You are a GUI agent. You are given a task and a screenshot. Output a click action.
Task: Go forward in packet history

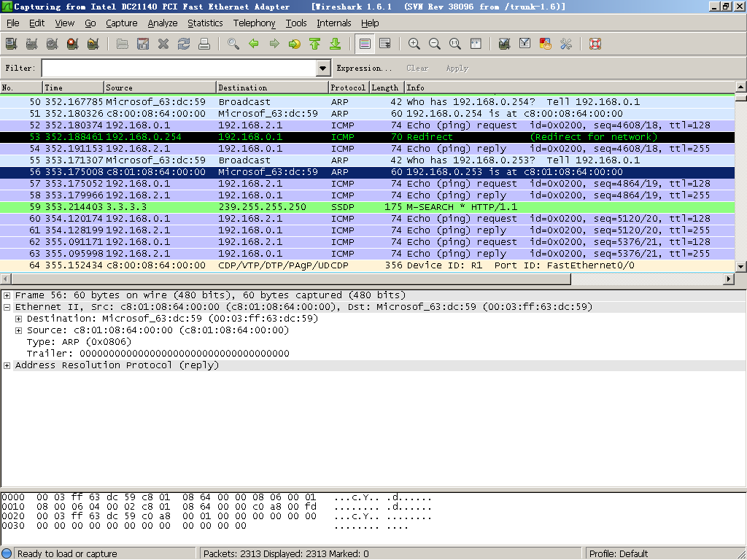point(274,44)
